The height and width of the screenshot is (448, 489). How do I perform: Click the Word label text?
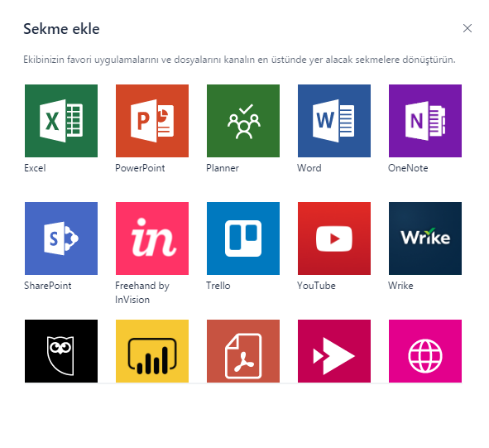pyautogui.click(x=309, y=168)
